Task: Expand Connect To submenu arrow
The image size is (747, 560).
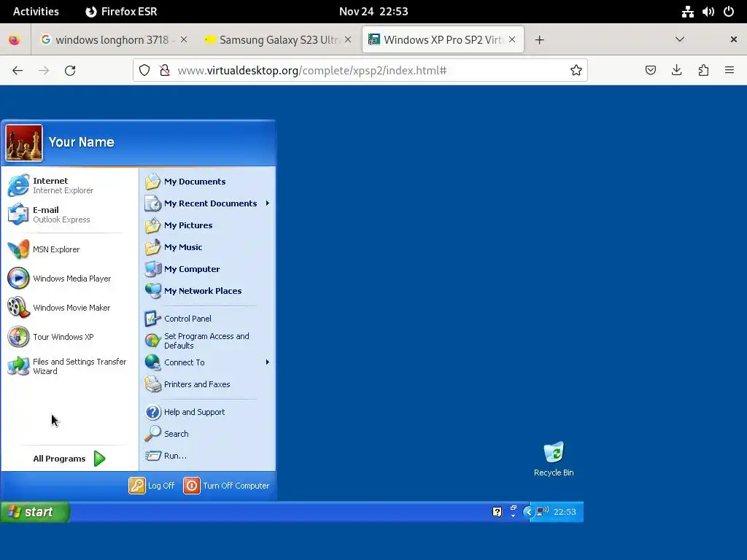Action: click(267, 362)
